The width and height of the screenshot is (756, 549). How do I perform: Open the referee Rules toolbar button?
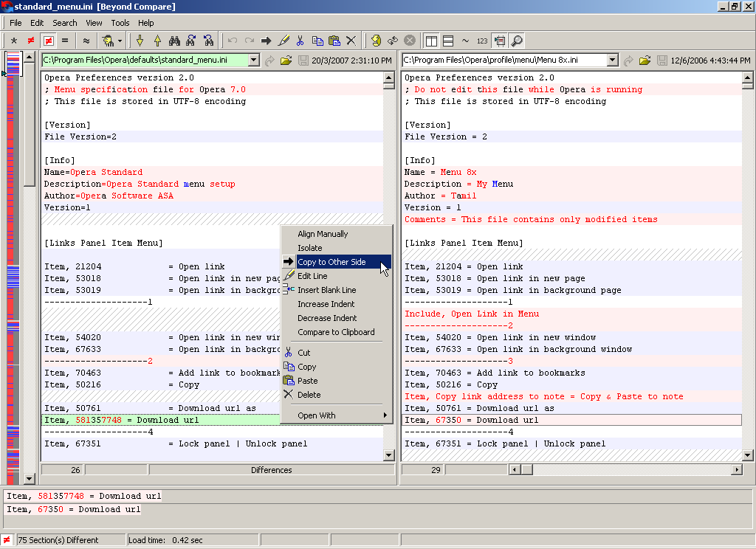(108, 41)
